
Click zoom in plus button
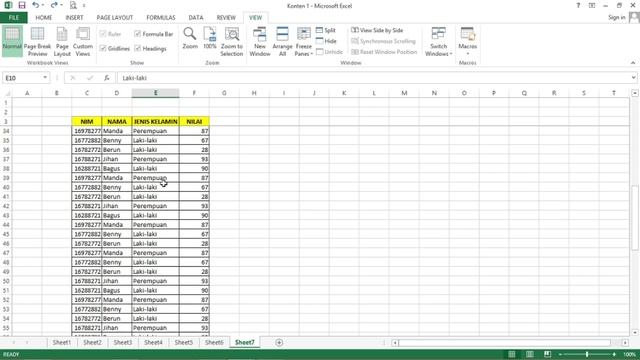(x=614, y=354)
